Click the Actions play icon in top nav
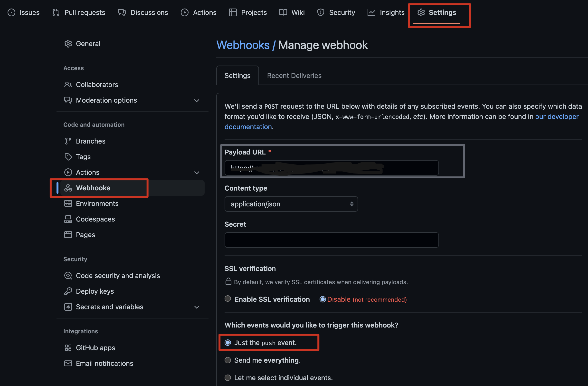 [x=185, y=12]
